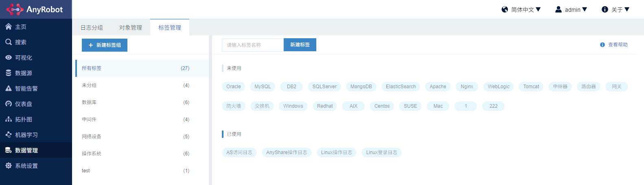Screen dimensions: 644x185
Task: Click the home icon in sidebar
Action: click(9, 27)
